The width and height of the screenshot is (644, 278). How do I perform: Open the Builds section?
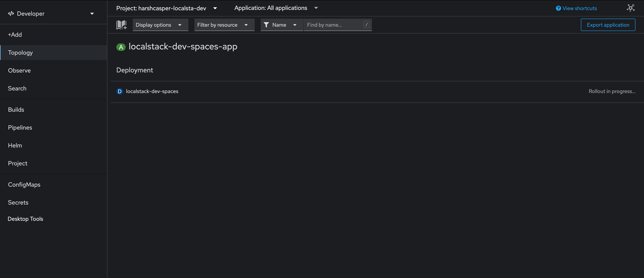click(x=16, y=109)
